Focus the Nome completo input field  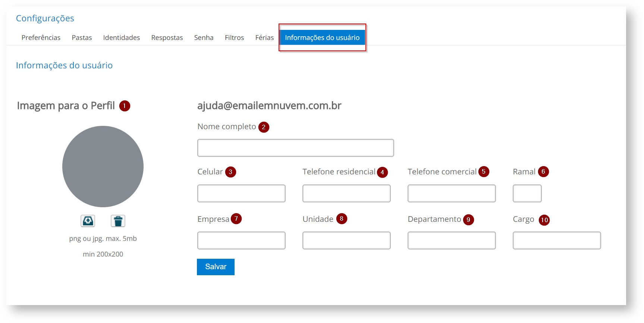295,148
